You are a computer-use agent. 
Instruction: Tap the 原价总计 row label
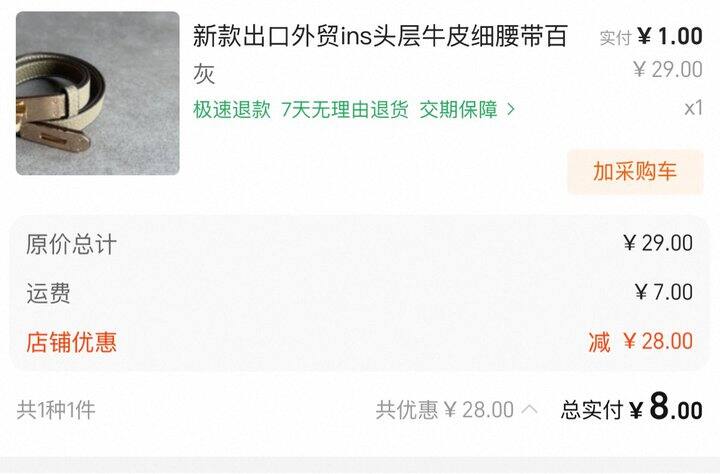pos(71,243)
